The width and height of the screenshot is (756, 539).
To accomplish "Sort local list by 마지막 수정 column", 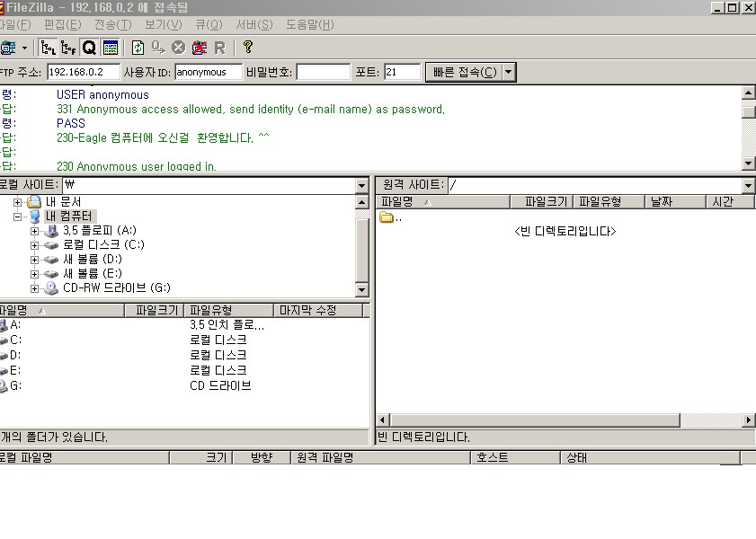I will point(318,310).
